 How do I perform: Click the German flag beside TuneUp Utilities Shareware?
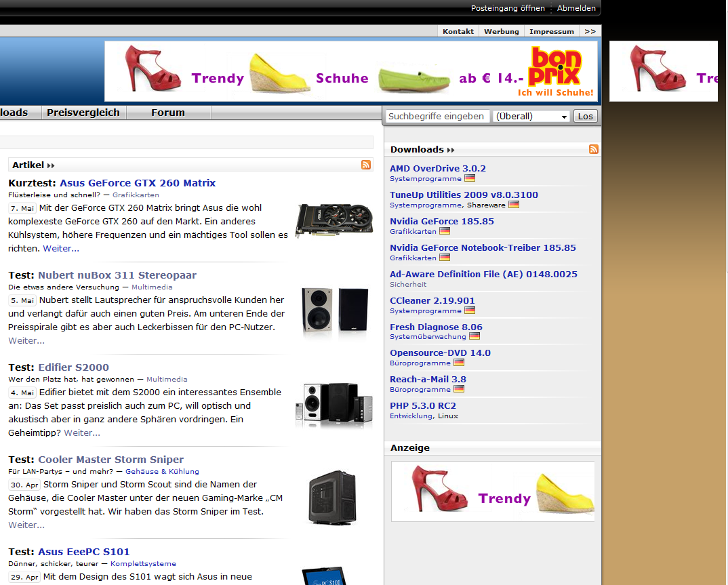pos(514,205)
